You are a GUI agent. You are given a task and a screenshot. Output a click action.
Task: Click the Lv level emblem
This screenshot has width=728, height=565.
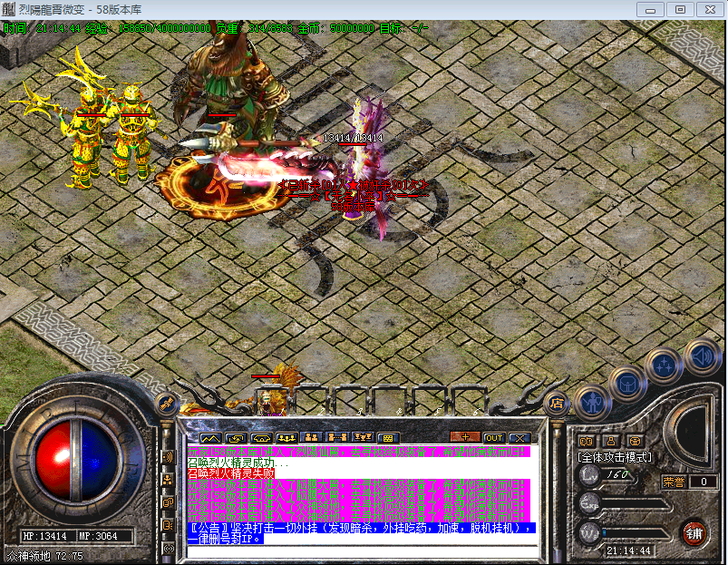click(589, 475)
